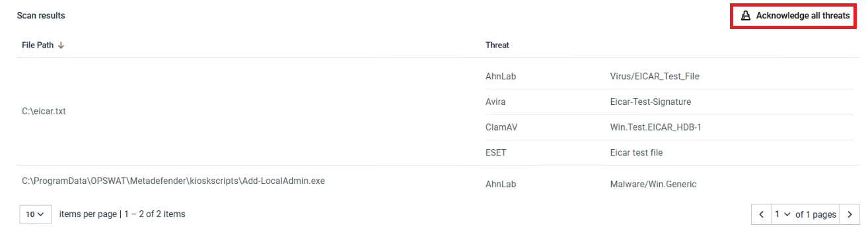The height and width of the screenshot is (244, 868).
Task: Sort by File Path arrow icon
Action: (x=61, y=45)
